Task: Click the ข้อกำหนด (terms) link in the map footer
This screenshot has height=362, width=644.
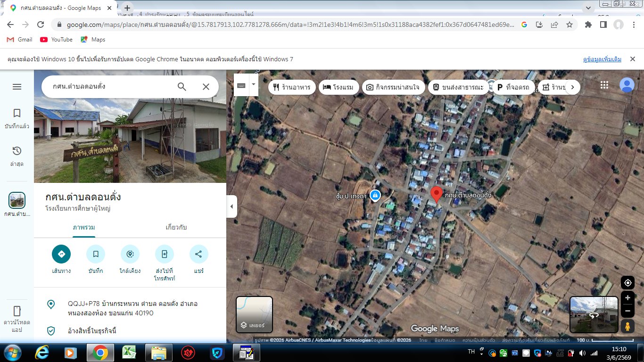Action: (x=445, y=340)
